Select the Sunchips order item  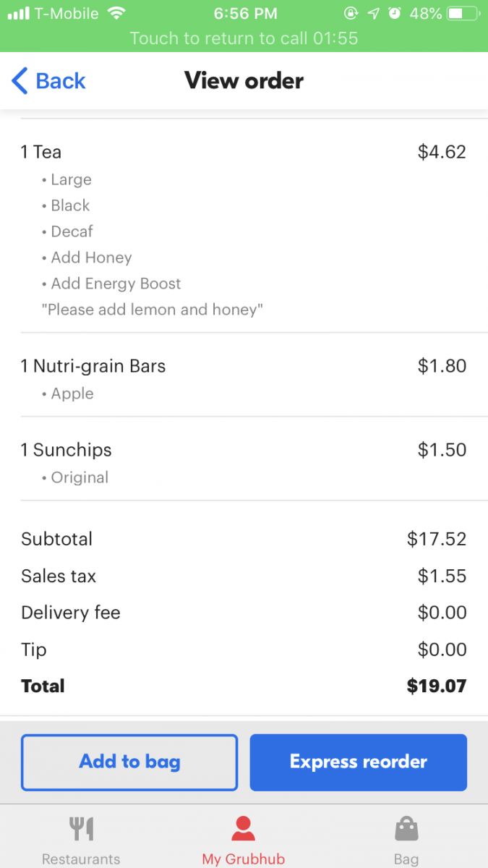[67, 450]
